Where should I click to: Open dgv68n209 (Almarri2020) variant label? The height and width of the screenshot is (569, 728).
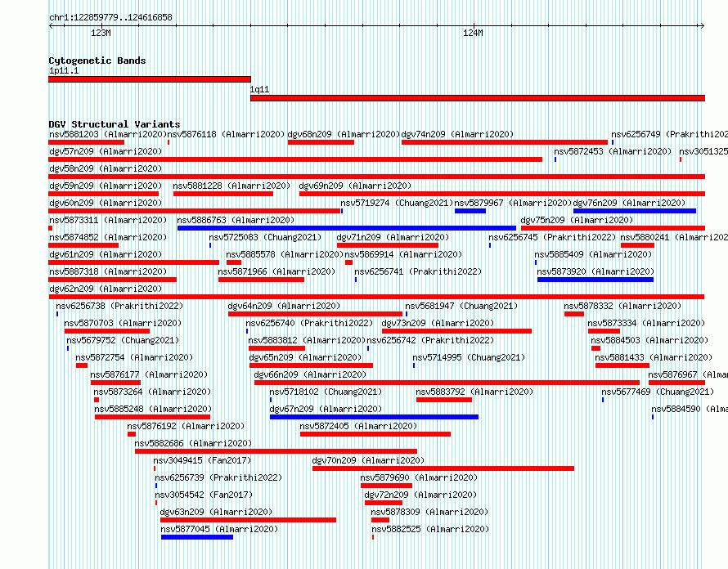tap(344, 134)
